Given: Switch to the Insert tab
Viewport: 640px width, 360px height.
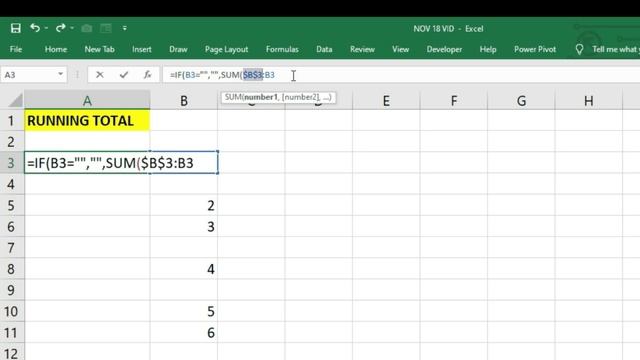Looking at the screenshot, I should pos(142,49).
